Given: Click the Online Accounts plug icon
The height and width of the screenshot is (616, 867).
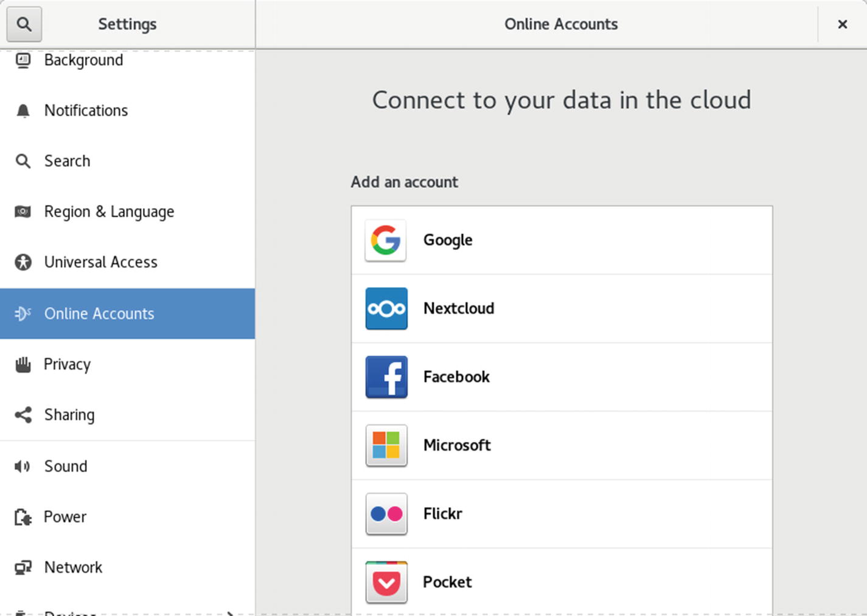Looking at the screenshot, I should [23, 314].
